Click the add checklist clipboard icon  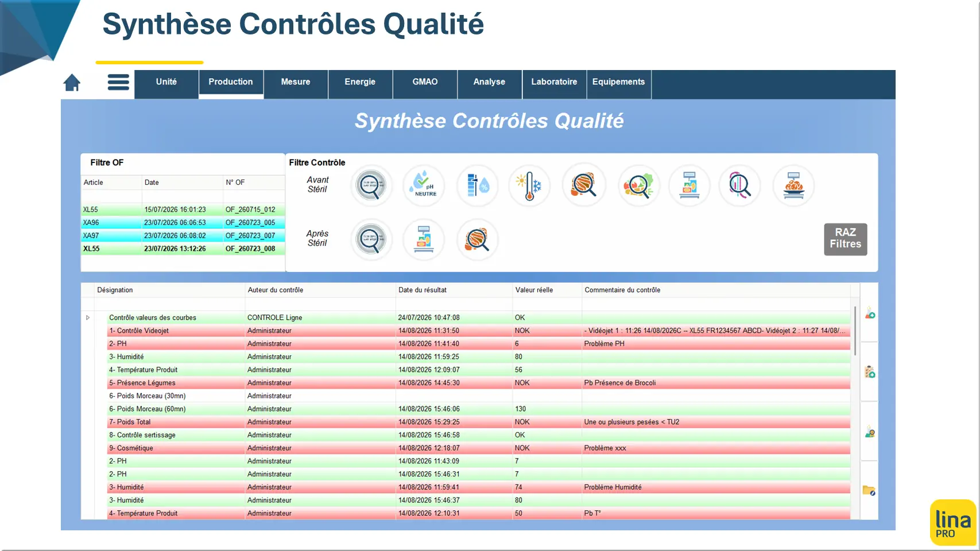pos(870,372)
